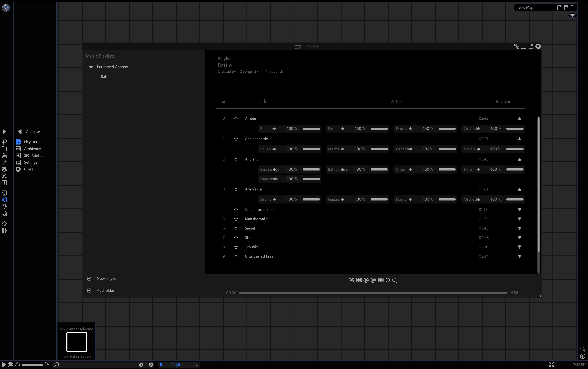The width and height of the screenshot is (588, 369).
Task: Open Ambience in the side menu
Action: [32, 149]
